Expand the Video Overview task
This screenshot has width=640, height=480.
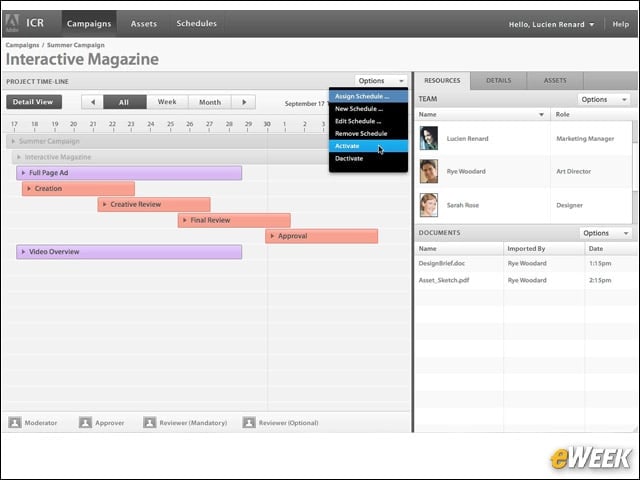[x=23, y=252]
